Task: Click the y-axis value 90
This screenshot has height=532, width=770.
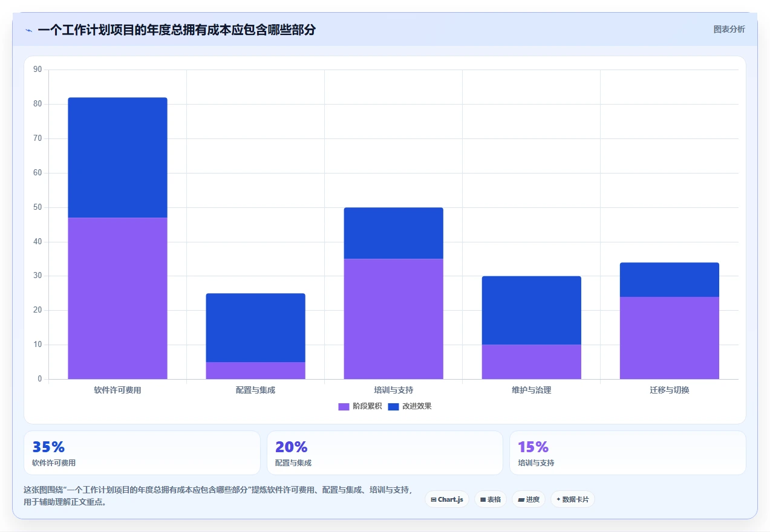Action: coord(38,70)
